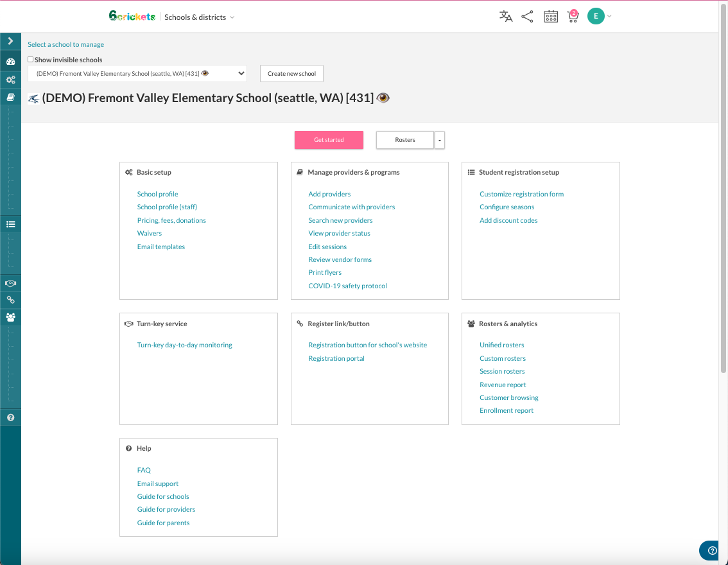Image resolution: width=728 pixels, height=565 pixels.
Task: Click the blue help bubble icon
Action: 712,550
